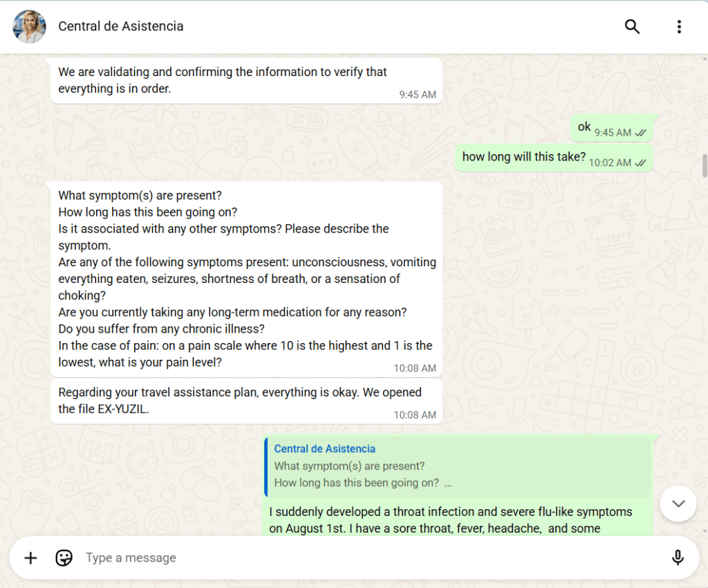The width and height of the screenshot is (708, 588).
Task: Click the chat scrollbar thumb
Action: pyautogui.click(x=705, y=166)
